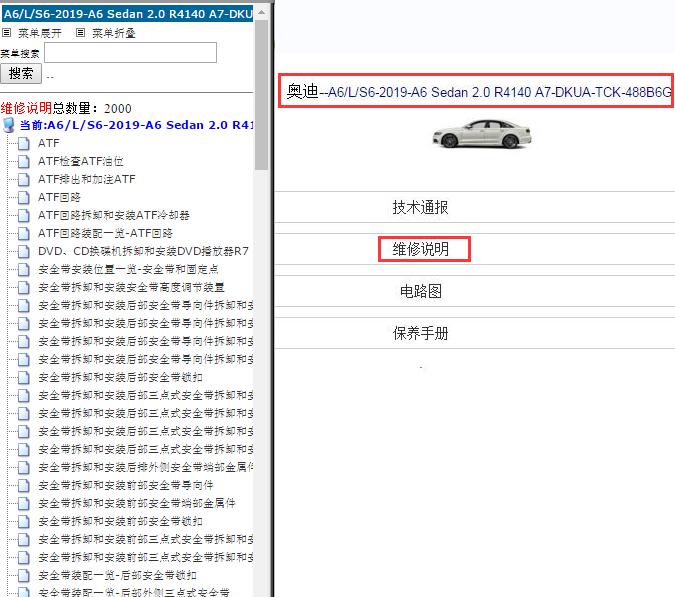The width and height of the screenshot is (675, 597).
Task: Click the 菜单折叠 collapse-menu icon
Action: (x=81, y=33)
